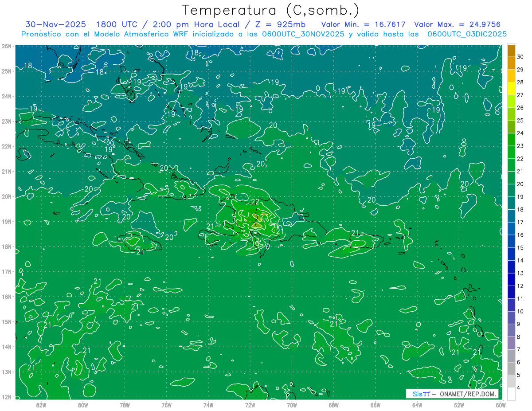Click the 19N latitude label
Image resolution: width=532 pixels, height=411 pixels.
[x=7, y=222]
